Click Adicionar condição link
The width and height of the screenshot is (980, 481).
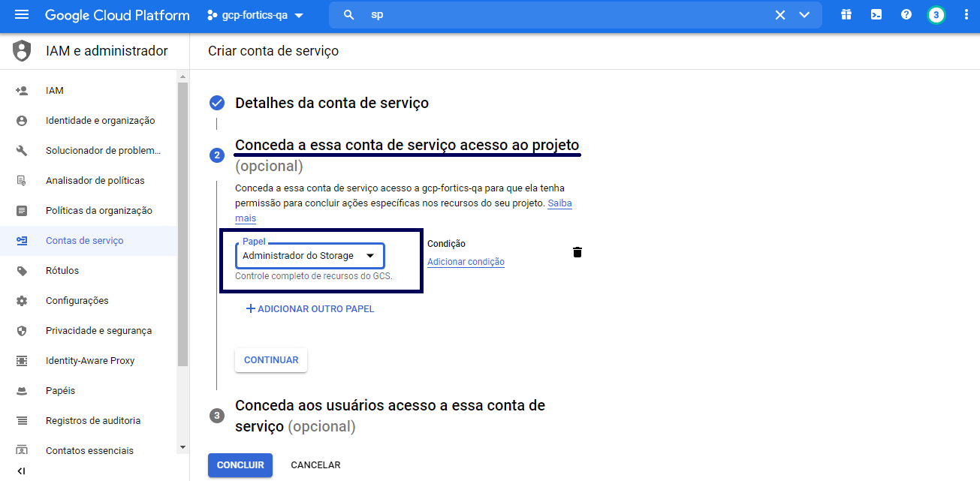pos(466,262)
